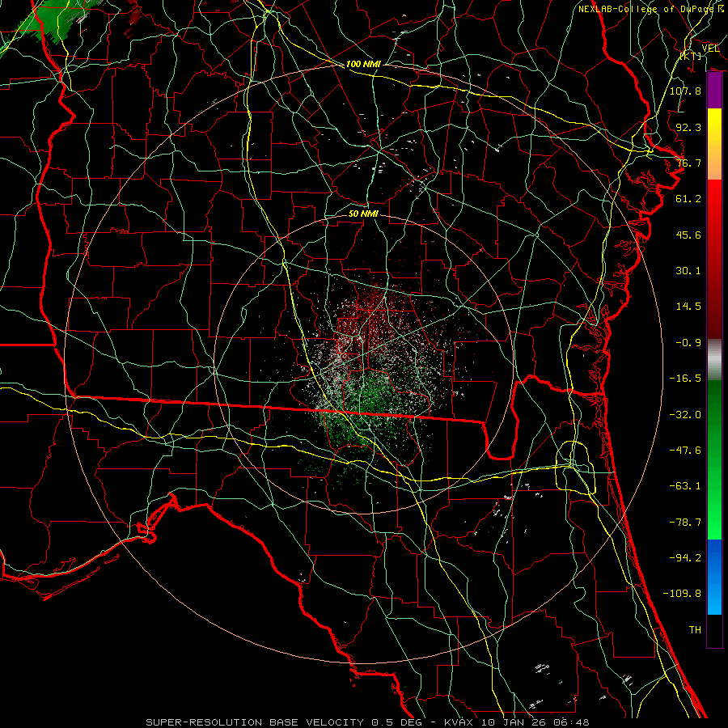Click the VEL legend title
This screenshot has height=728, width=728.
pyautogui.click(x=710, y=48)
